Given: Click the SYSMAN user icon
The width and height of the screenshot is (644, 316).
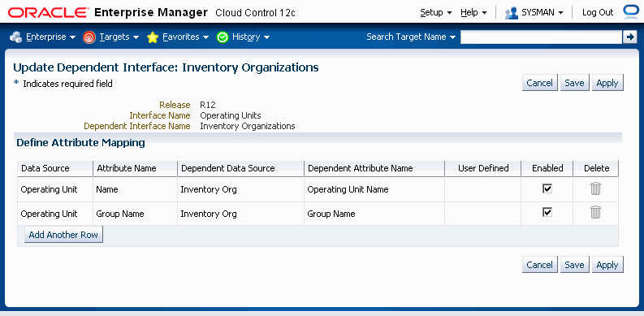Looking at the screenshot, I should pos(512,13).
